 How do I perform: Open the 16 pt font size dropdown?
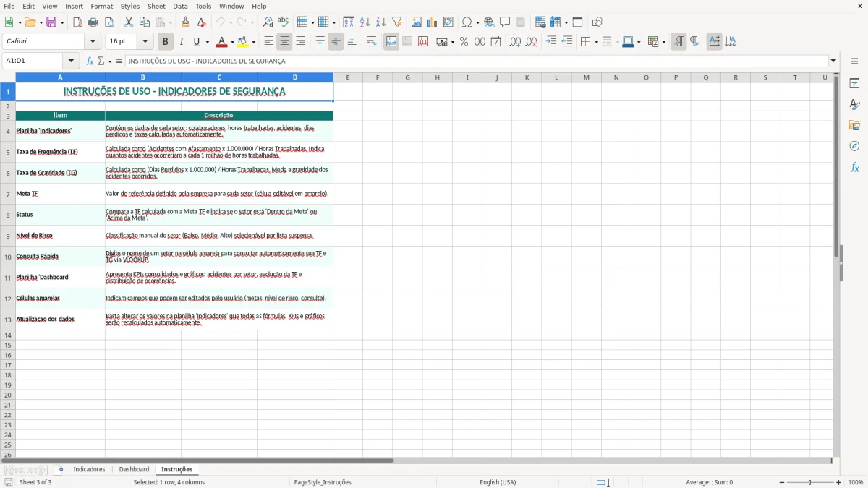(x=145, y=42)
